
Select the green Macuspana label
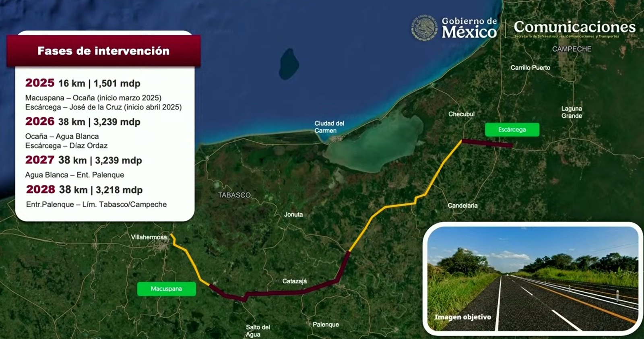pos(166,289)
